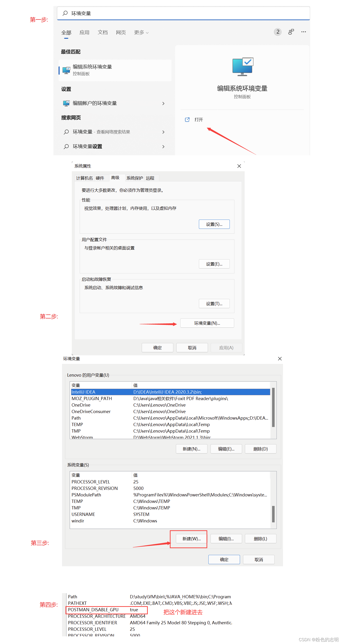Select the MOZ_PLUGIN_PATH user variable row
342x644 pixels.
click(x=170, y=398)
